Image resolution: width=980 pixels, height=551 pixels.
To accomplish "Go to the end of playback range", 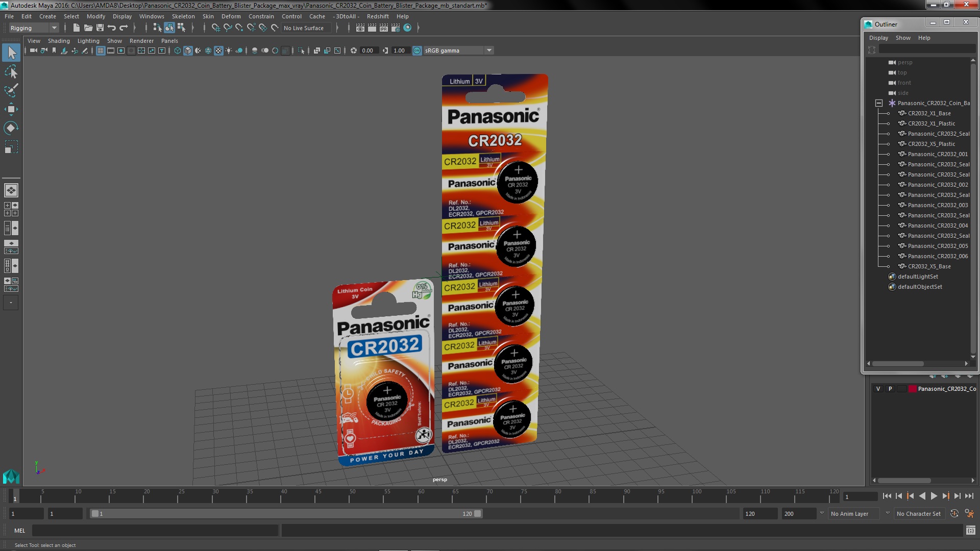I will [x=969, y=496].
